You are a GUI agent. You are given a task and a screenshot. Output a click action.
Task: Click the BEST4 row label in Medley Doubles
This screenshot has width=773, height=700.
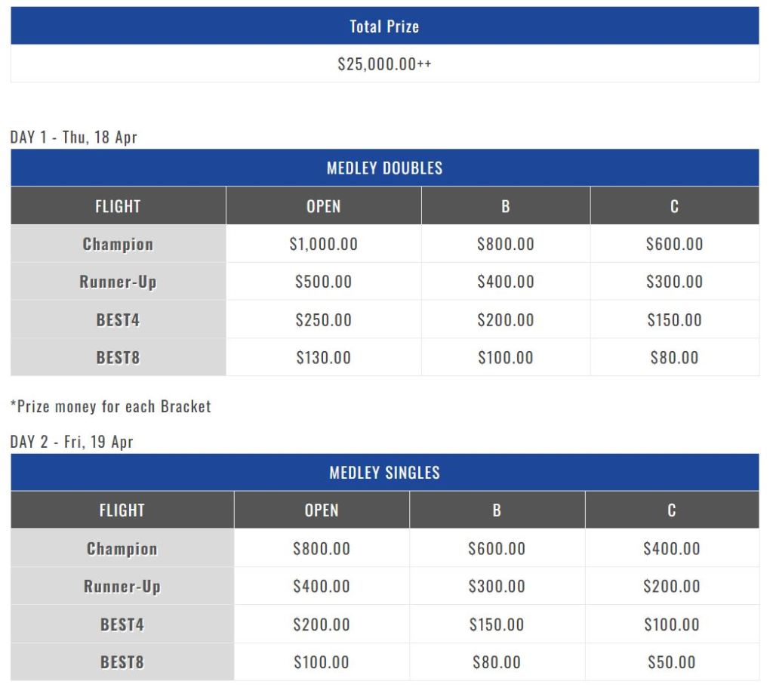tap(118, 319)
